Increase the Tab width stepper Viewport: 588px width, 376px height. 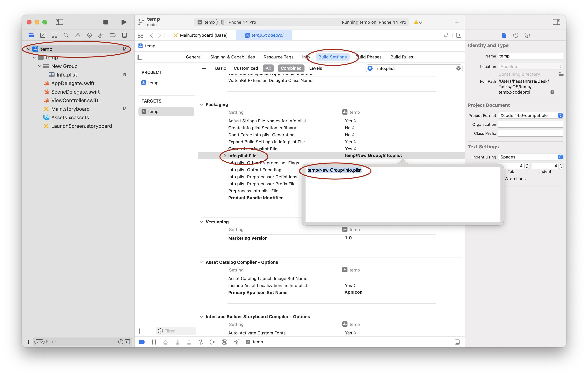click(527, 164)
